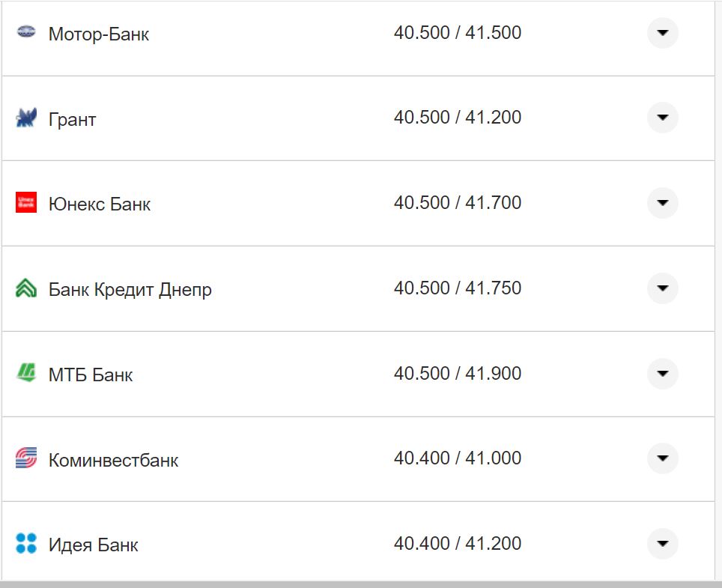Click the green Банк Кредит Днепр logo
Screen dimensions: 722x588
coord(26,288)
